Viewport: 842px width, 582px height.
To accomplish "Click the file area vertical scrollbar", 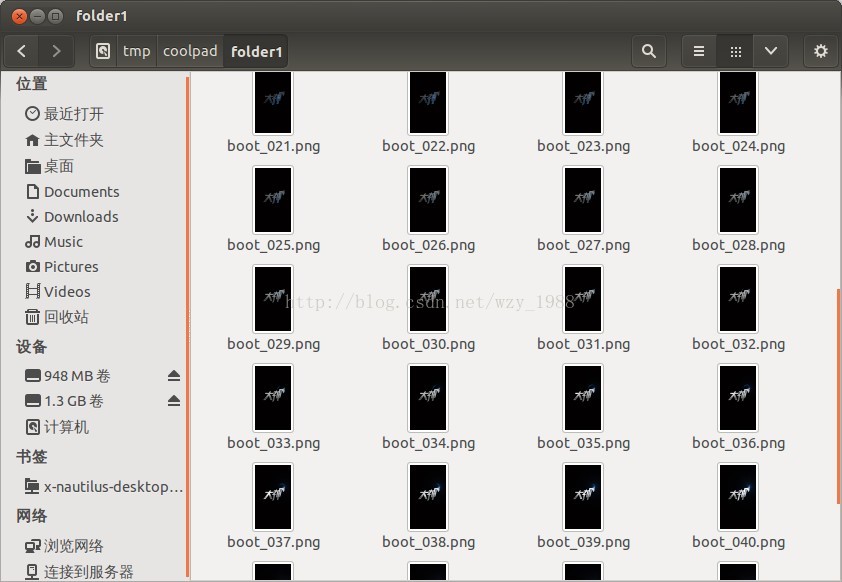I will (838, 396).
